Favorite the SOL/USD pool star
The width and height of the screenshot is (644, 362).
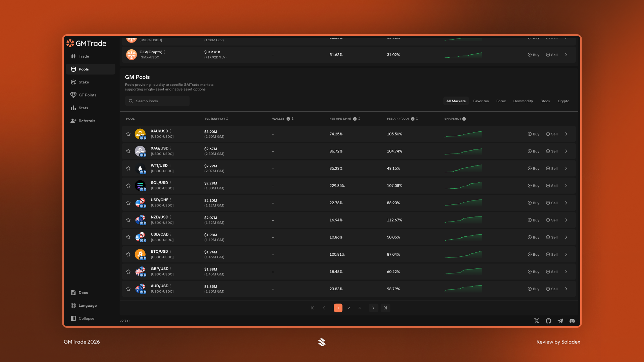(128, 186)
